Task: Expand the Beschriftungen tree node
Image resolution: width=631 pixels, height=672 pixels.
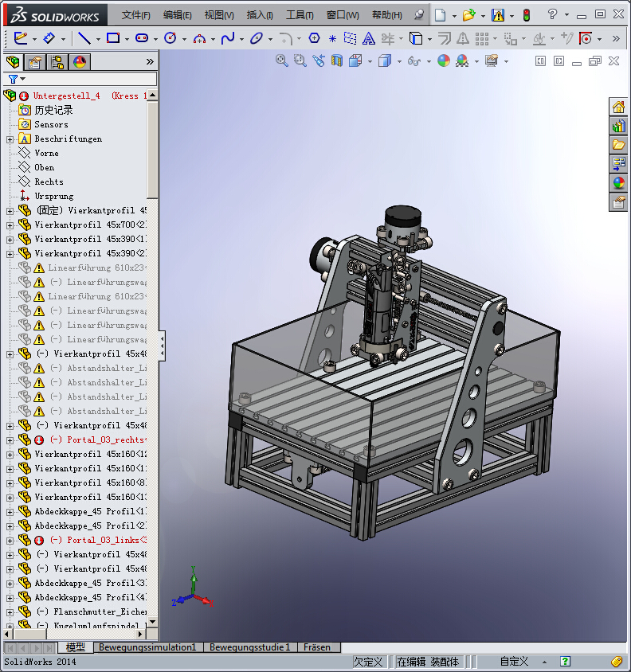Action: tap(10, 139)
